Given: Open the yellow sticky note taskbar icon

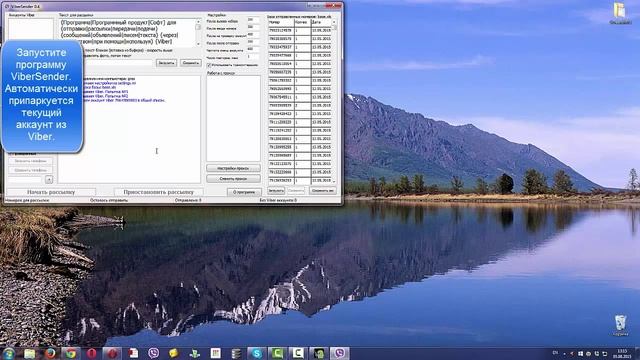Looking at the screenshot, I should tap(174, 353).
